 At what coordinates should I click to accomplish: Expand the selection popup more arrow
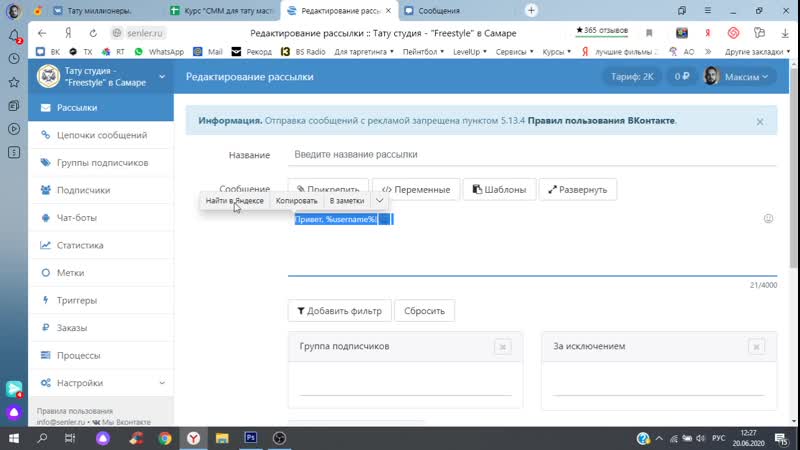[380, 201]
